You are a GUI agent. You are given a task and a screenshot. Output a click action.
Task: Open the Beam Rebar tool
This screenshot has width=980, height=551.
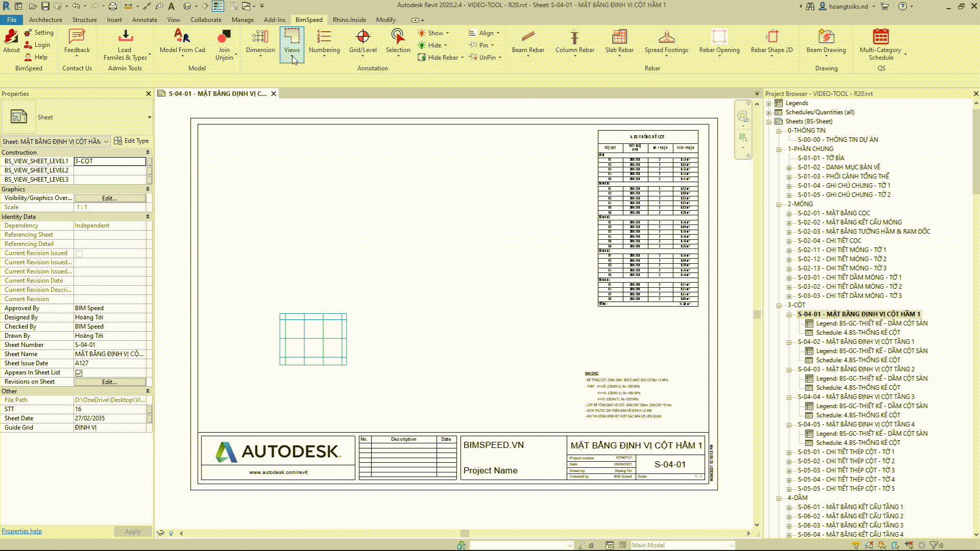pos(528,43)
